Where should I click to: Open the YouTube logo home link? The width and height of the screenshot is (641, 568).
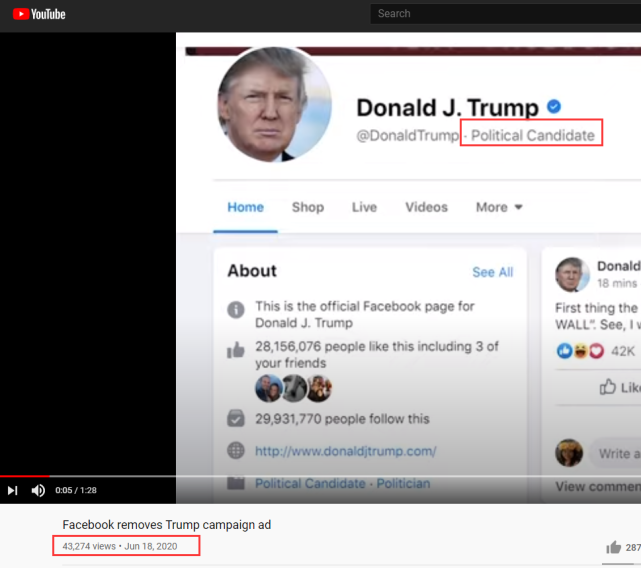click(x=39, y=14)
